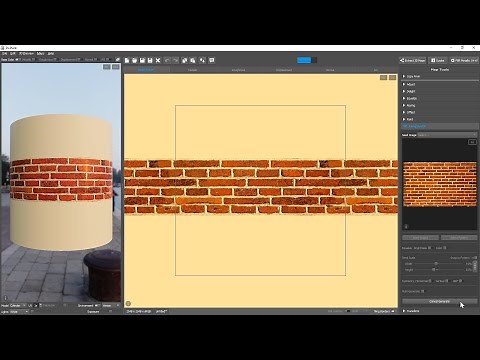
Task: Click the left button beneath the seed image preview
Action: coord(421,238)
